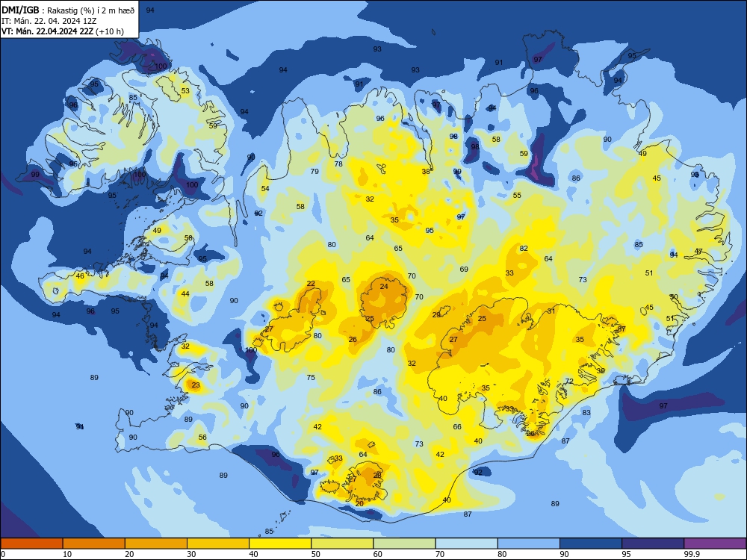Screen dimensions: 747x560
Task: Click humidity value 66 on the map
Action: click(x=457, y=426)
